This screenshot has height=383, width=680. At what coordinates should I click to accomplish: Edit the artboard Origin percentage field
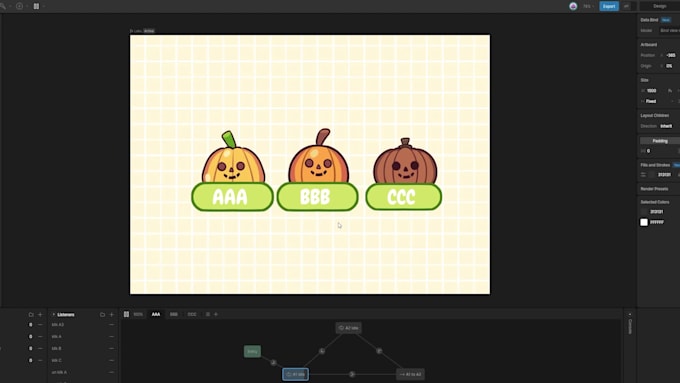670,66
